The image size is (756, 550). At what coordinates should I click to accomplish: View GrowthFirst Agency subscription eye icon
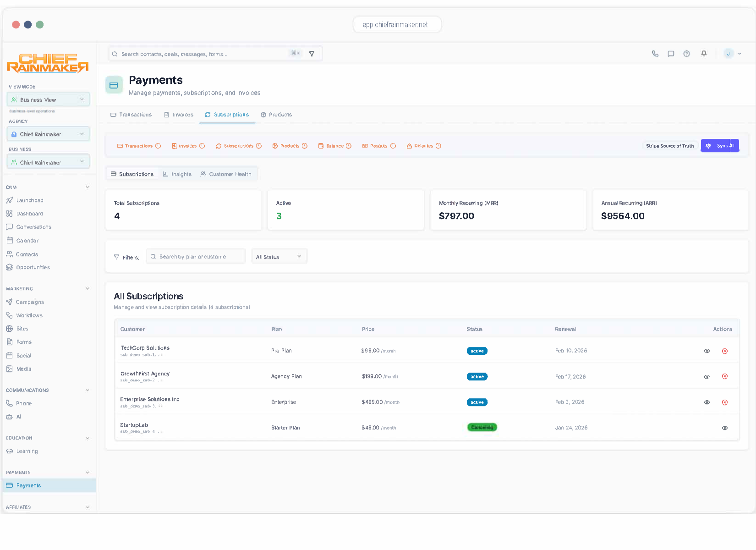[707, 377]
